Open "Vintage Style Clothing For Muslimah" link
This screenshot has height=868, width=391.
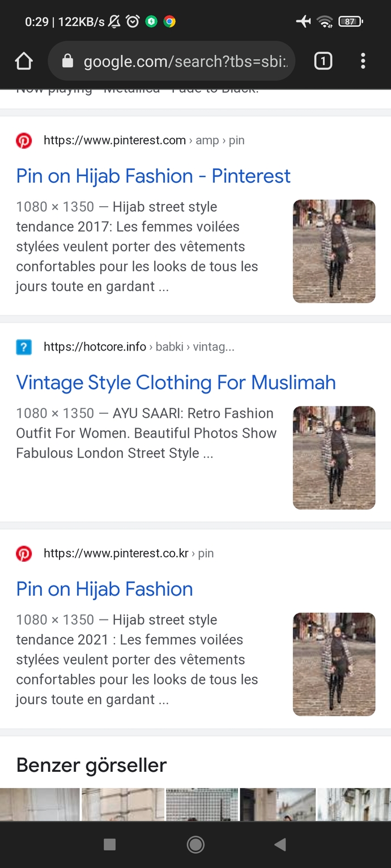176,383
